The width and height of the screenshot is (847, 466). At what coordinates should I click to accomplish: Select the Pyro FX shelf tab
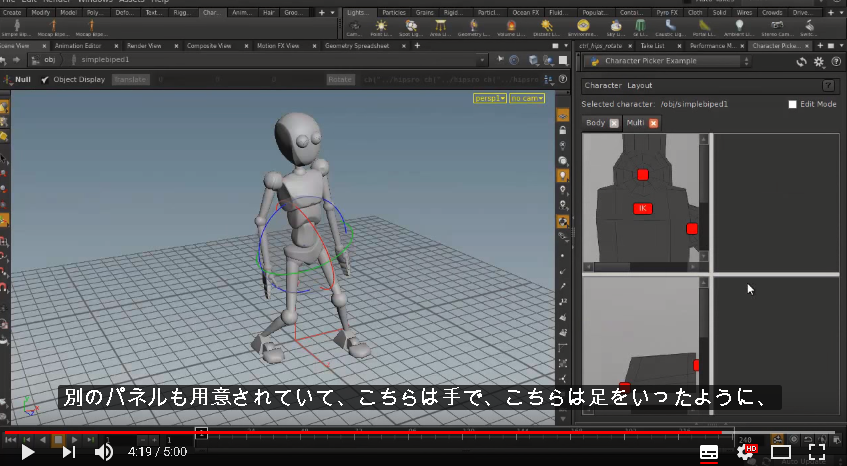pos(667,12)
